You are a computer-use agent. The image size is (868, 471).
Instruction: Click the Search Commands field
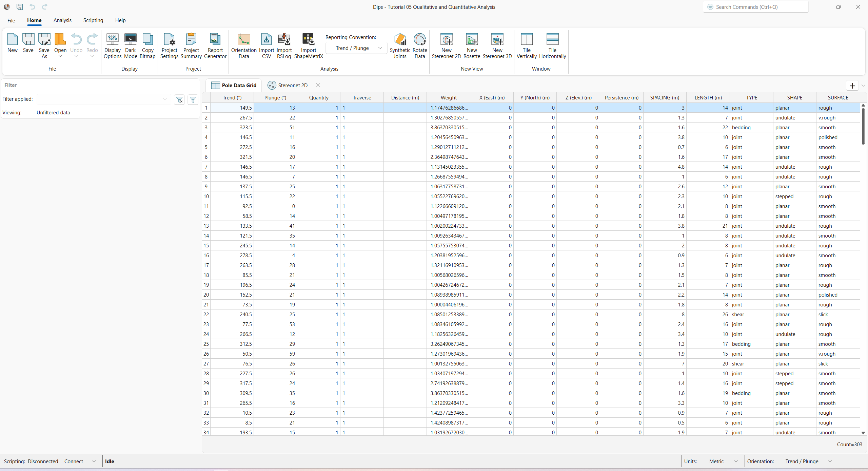pyautogui.click(x=755, y=7)
